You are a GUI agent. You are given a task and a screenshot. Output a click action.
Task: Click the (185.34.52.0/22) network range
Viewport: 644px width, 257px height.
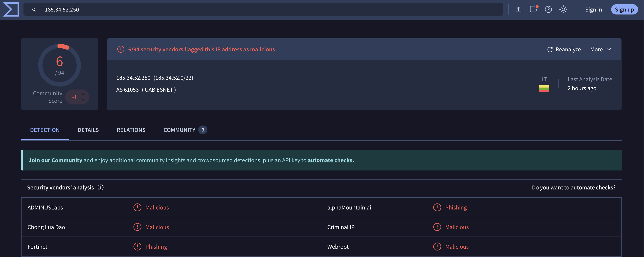pos(173,78)
